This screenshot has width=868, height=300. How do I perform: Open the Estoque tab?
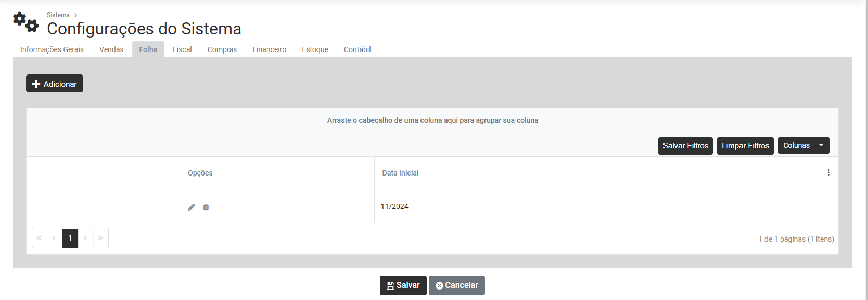pyautogui.click(x=315, y=49)
